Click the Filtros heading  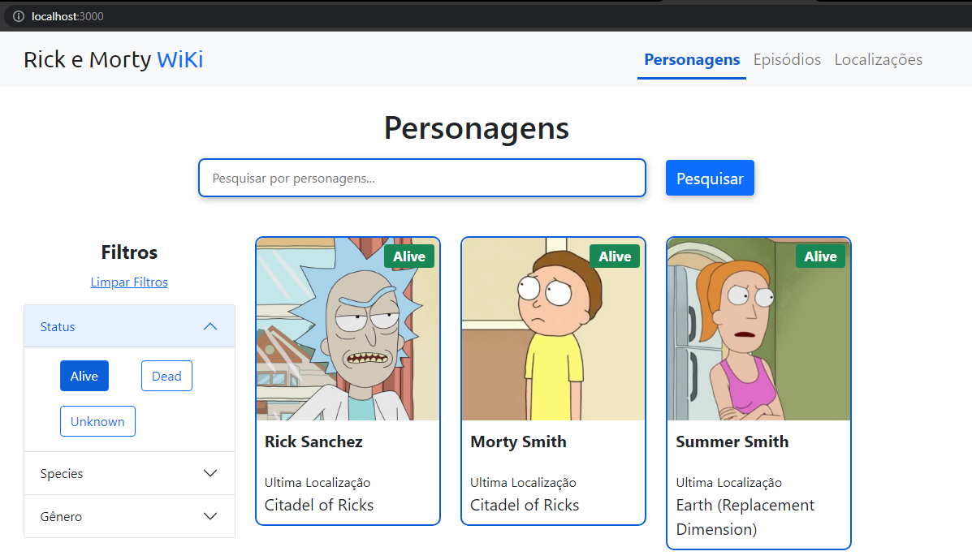point(129,252)
